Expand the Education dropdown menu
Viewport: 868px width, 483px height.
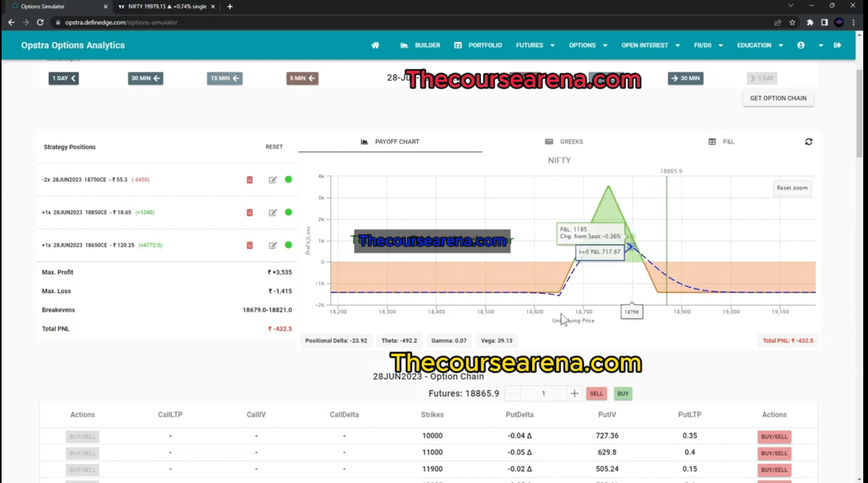point(760,45)
